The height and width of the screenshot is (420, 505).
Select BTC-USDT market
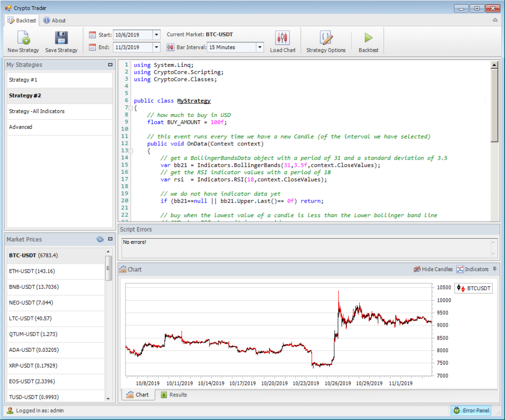56,255
